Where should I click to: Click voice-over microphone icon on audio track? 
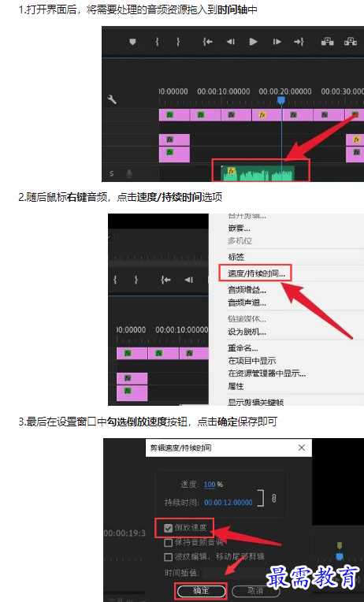(x=129, y=173)
